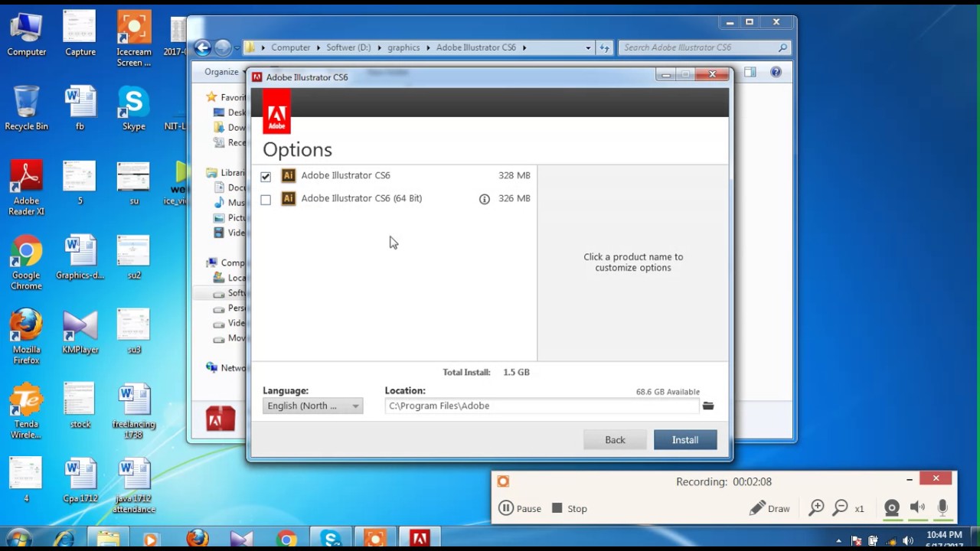Viewport: 980px width, 551px height.
Task: Select the Tenda Wireless desktop icon
Action: [x=26, y=411]
